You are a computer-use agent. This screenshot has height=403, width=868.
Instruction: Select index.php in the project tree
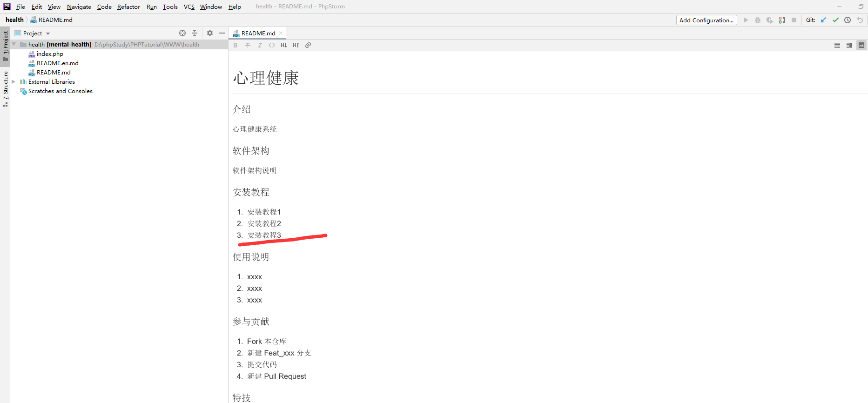pos(50,54)
